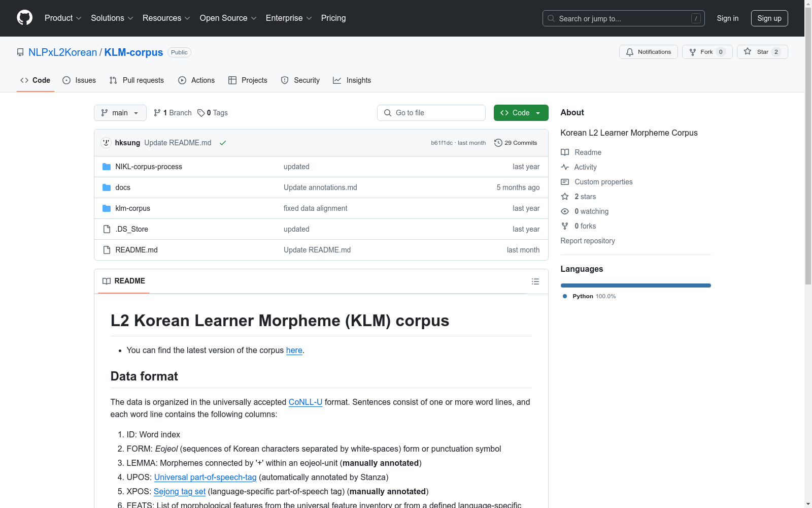
Task: Click the README.md file icon
Action: point(107,250)
